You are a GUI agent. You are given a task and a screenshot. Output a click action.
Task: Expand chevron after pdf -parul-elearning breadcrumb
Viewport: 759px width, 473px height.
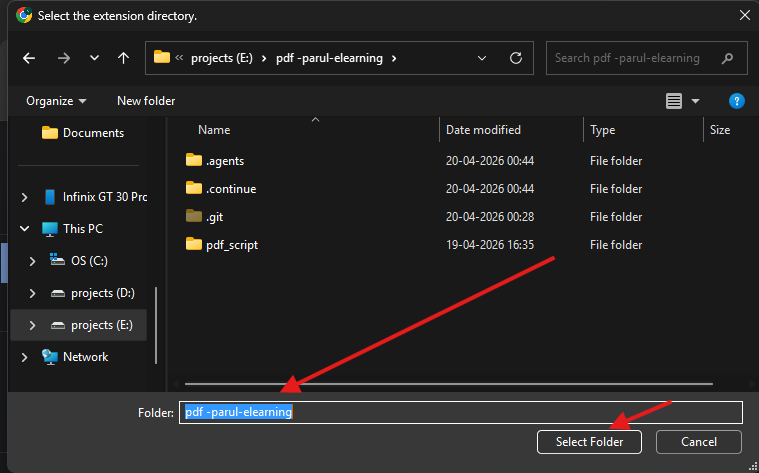(394, 58)
